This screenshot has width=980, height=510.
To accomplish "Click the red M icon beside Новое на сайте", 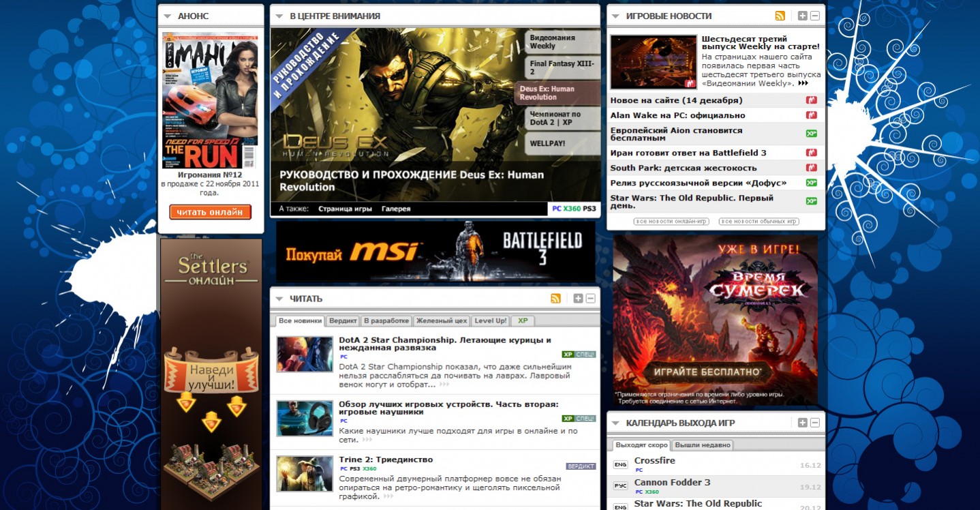I will click(x=811, y=100).
